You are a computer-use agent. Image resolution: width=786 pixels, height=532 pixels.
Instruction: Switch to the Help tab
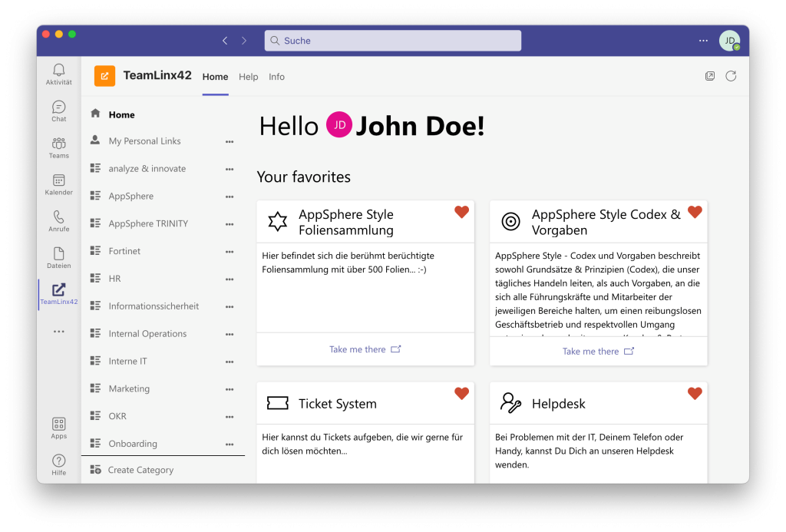click(248, 77)
